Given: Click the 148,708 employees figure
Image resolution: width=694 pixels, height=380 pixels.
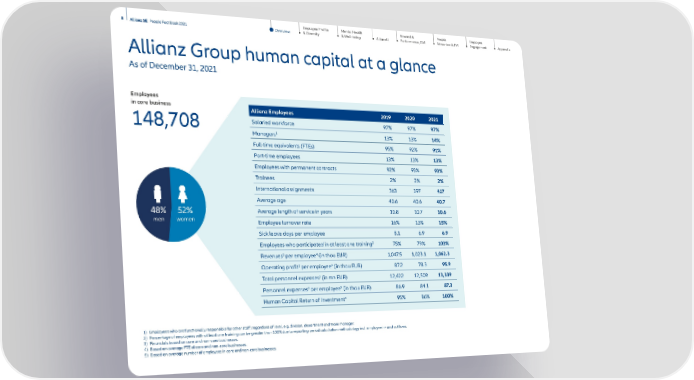Looking at the screenshot, I should coord(166,119).
